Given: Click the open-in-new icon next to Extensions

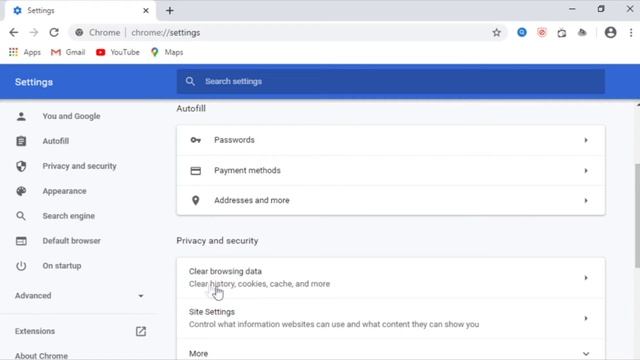Looking at the screenshot, I should click(141, 331).
